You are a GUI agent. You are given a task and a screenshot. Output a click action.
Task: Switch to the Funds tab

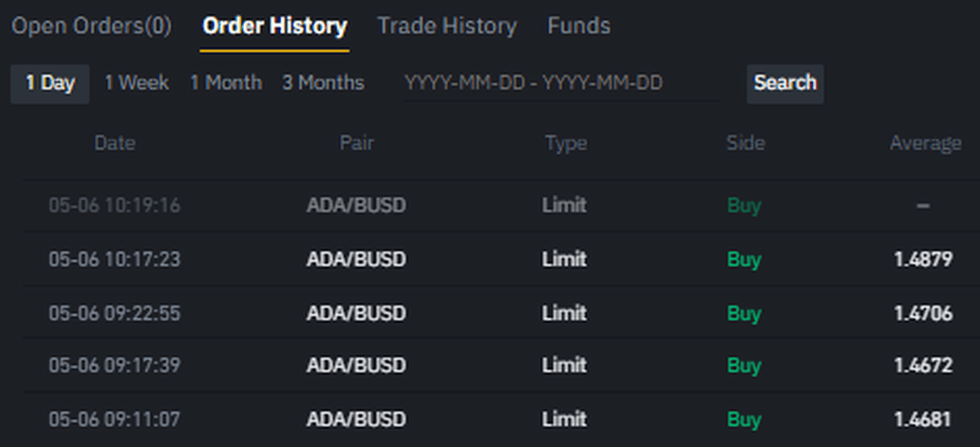click(578, 26)
